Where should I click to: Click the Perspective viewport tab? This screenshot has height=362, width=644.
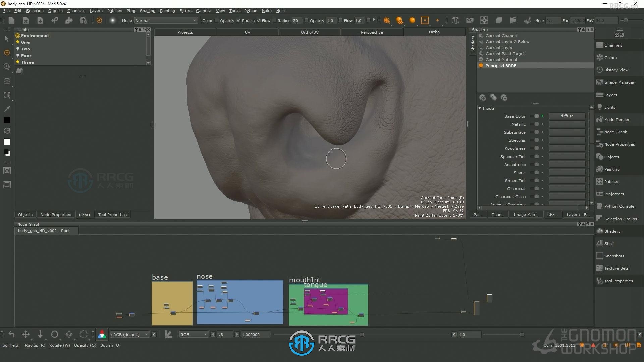372,32
